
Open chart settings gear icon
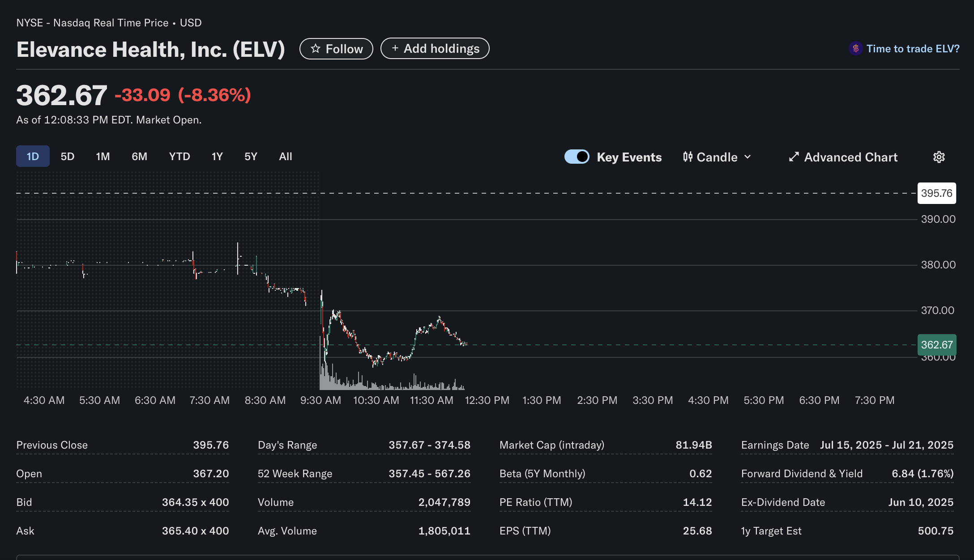click(939, 157)
